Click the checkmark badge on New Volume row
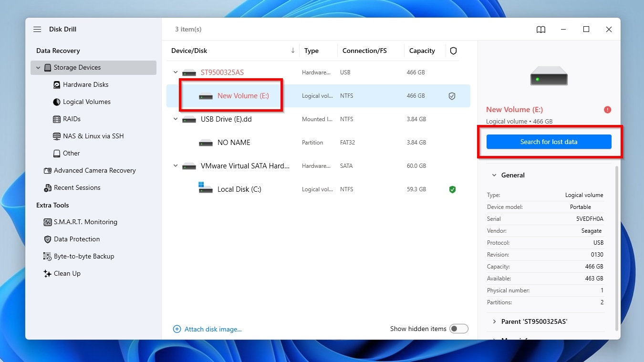This screenshot has height=362, width=644. (452, 95)
